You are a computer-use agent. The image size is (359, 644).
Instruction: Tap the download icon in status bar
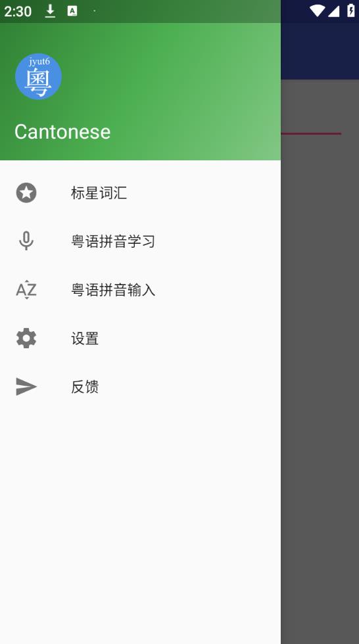pyautogui.click(x=50, y=11)
